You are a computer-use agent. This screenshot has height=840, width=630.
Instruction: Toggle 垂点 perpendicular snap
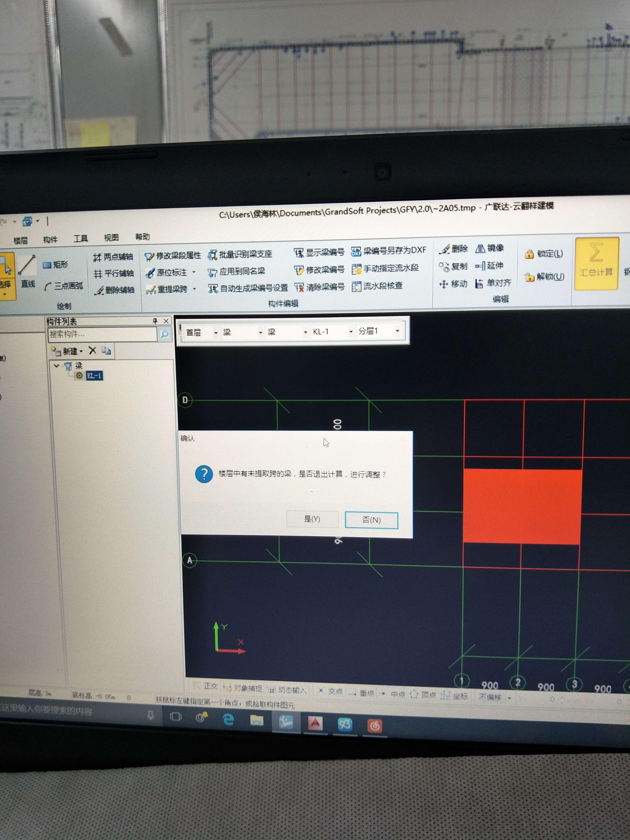tap(361, 693)
